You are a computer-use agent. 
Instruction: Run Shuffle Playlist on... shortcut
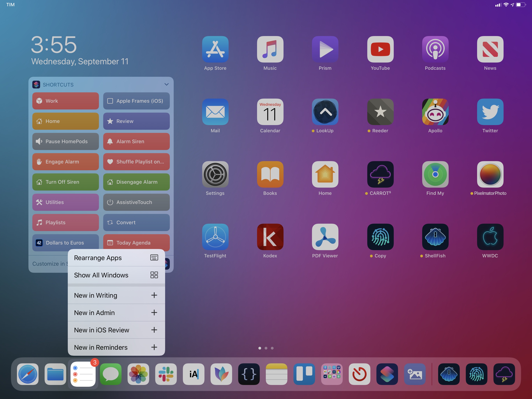pos(136,162)
